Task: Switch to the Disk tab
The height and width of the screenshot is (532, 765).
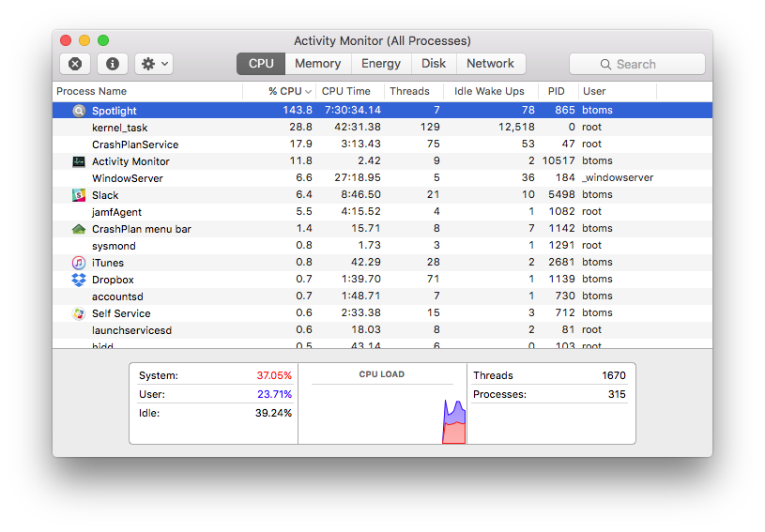Action: [434, 64]
